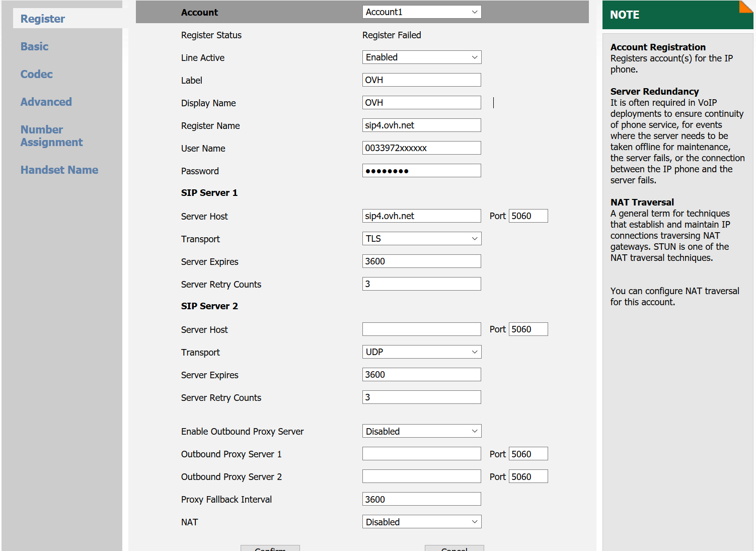Click into the Password field
756x551 pixels.
click(x=421, y=171)
